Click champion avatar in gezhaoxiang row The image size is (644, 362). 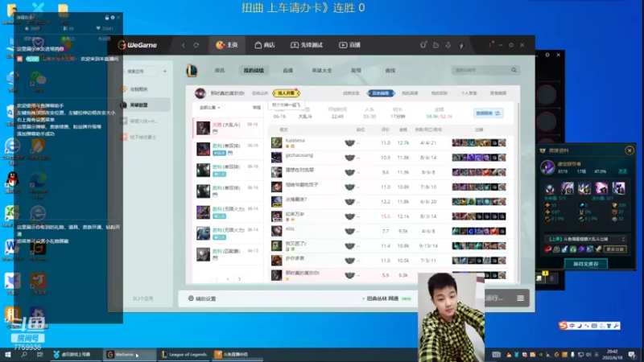276,157
